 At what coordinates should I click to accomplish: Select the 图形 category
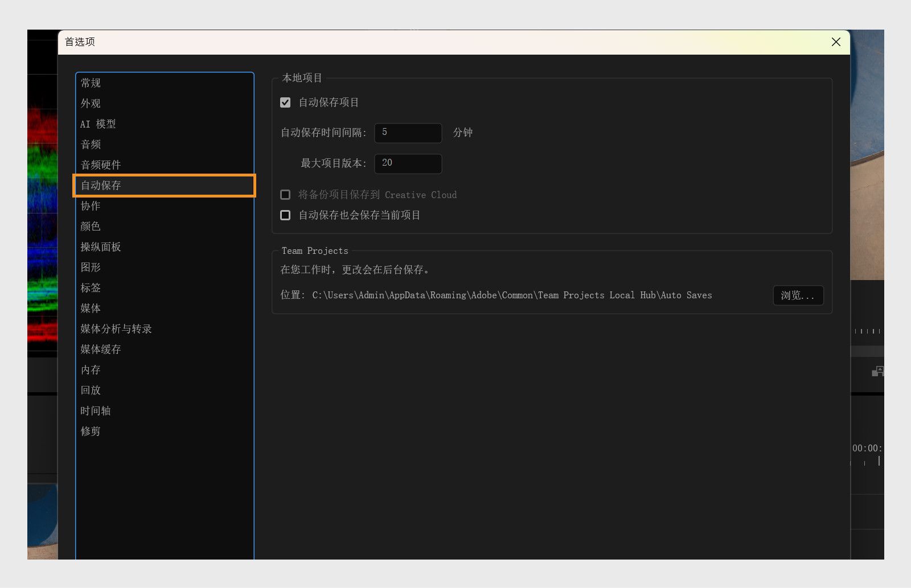point(165,268)
